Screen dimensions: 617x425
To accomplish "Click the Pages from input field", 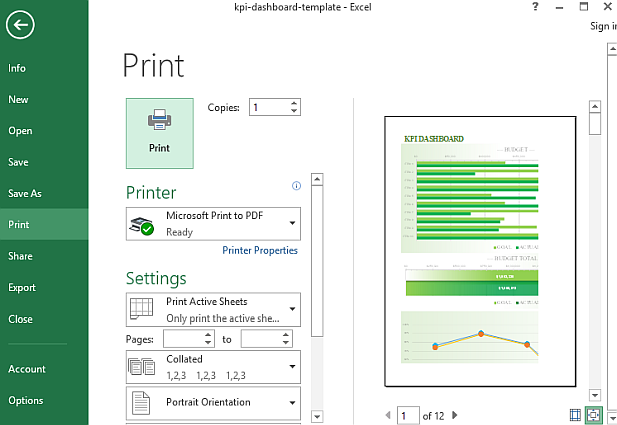I will [183, 339].
